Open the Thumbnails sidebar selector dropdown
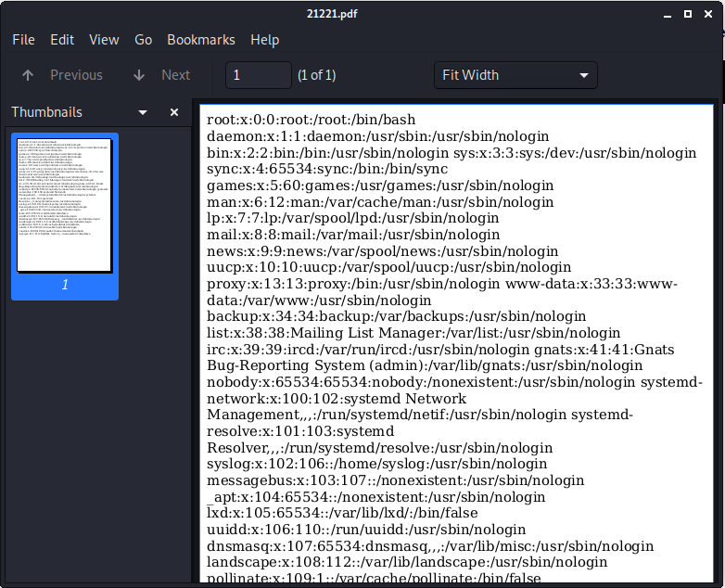 [143, 112]
